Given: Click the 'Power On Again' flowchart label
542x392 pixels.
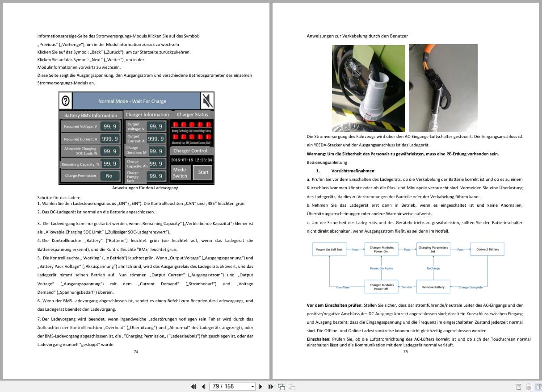Looking at the screenshot, I should pyautogui.click(x=381, y=268).
